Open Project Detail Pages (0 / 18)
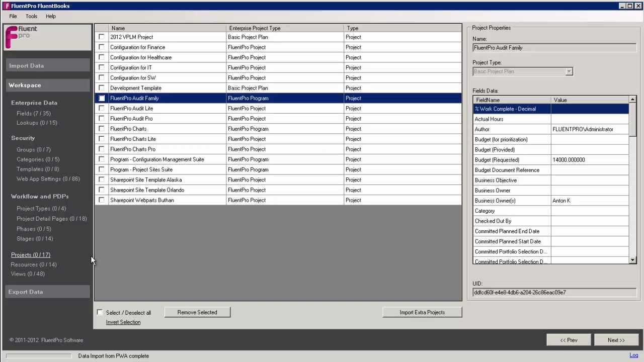 click(x=52, y=219)
